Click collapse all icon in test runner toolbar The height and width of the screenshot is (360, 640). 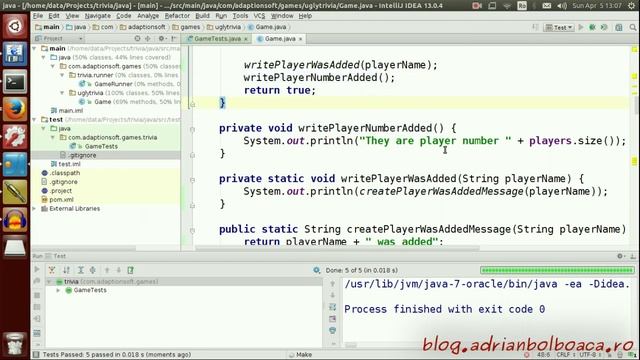tap(93, 270)
